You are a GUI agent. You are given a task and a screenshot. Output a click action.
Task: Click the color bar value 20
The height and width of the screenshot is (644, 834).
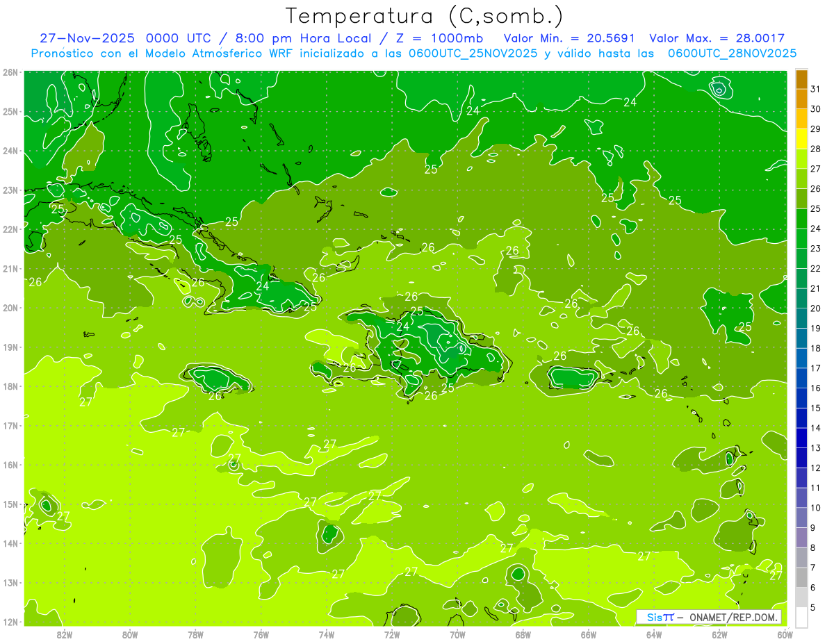tap(815, 308)
